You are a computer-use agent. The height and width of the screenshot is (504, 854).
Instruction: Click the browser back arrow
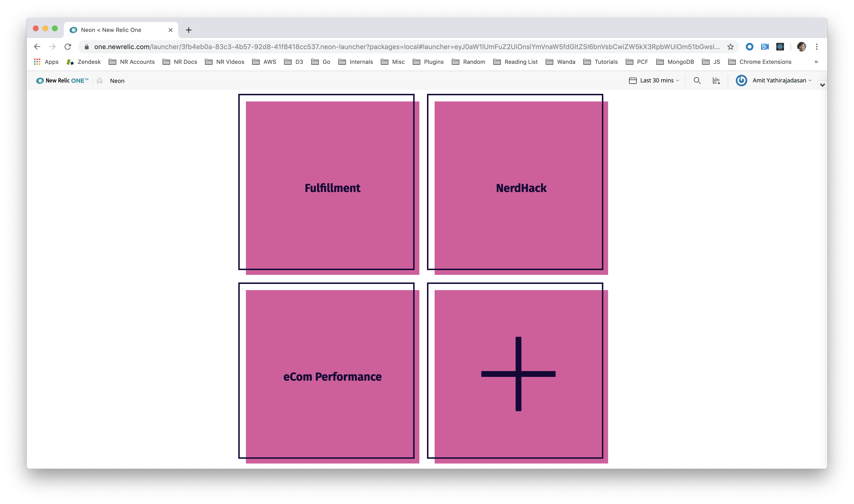pos(37,47)
